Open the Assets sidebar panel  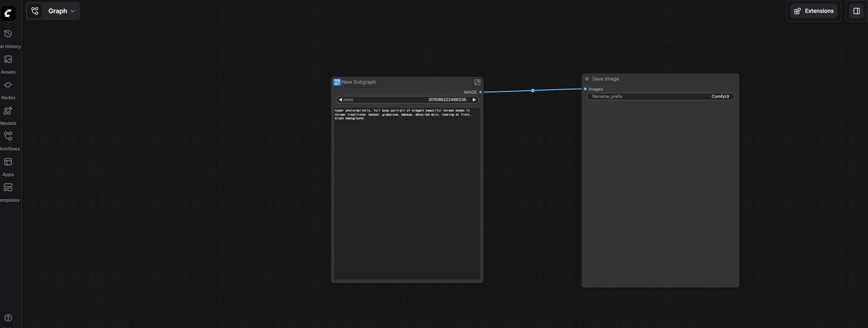[x=8, y=65]
